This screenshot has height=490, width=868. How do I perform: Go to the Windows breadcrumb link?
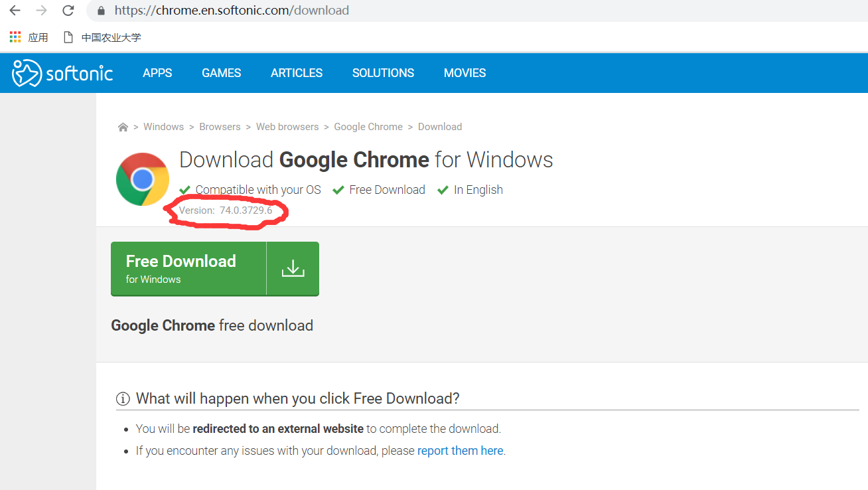click(x=163, y=127)
